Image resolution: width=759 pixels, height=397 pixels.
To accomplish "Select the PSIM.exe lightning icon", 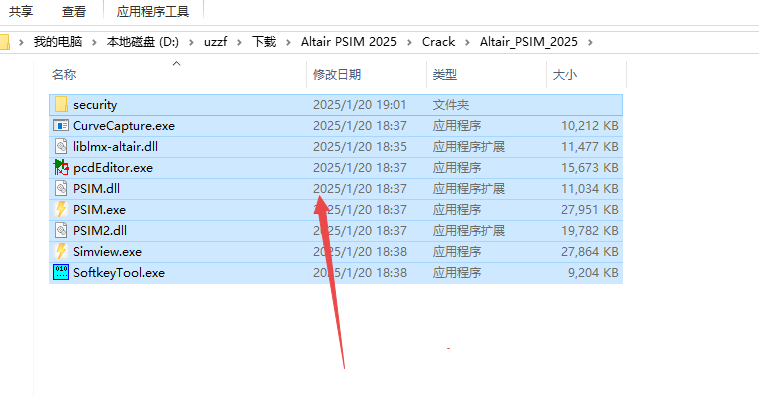I will point(61,210).
